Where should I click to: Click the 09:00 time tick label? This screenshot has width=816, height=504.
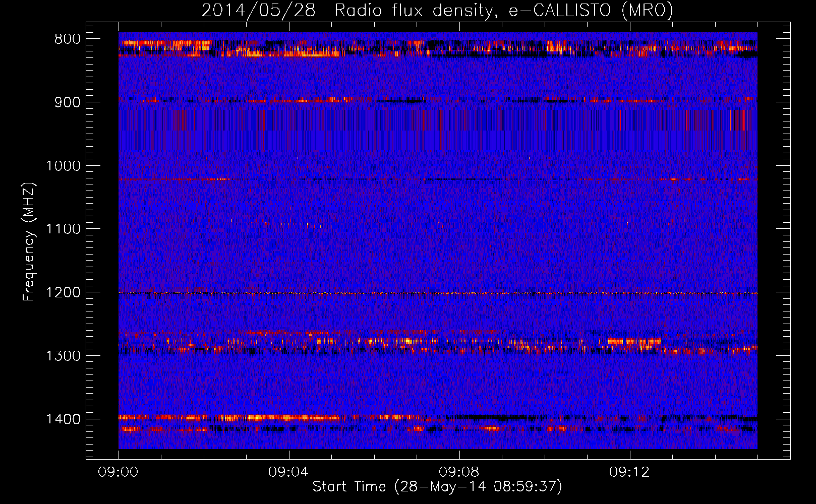pos(119,472)
